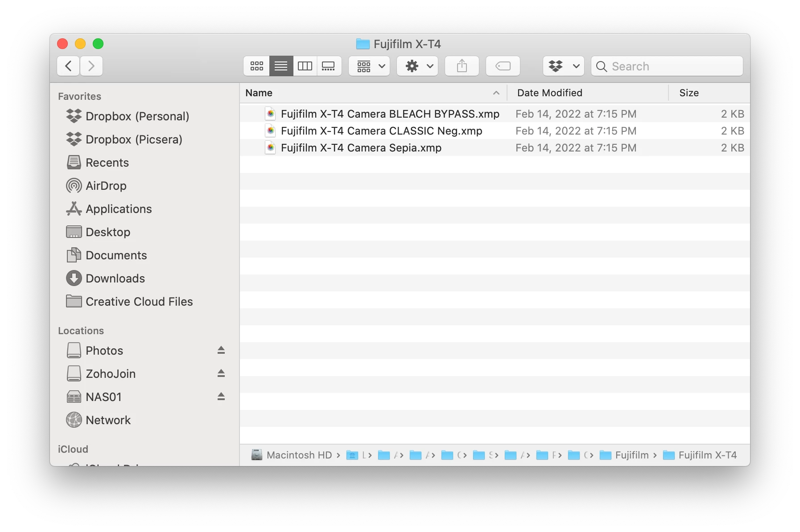Image resolution: width=800 pixels, height=532 pixels.
Task: Click the Edit Tags toolbar button
Action: click(503, 66)
